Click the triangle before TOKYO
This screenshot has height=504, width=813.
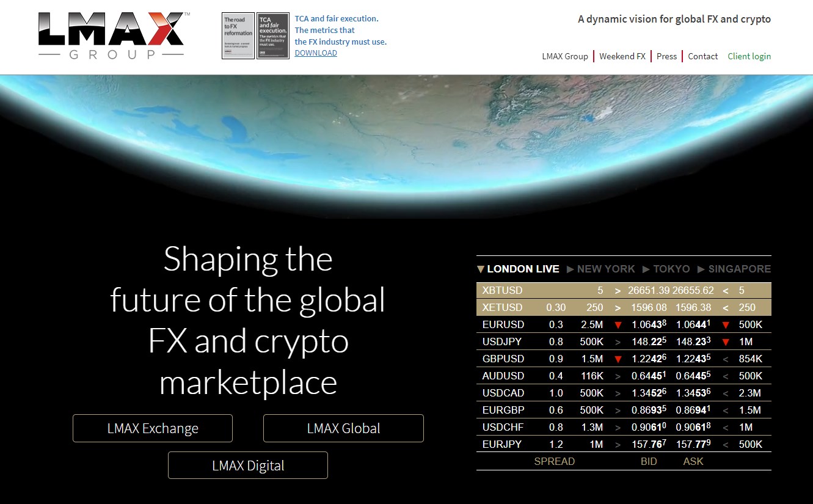coord(646,269)
